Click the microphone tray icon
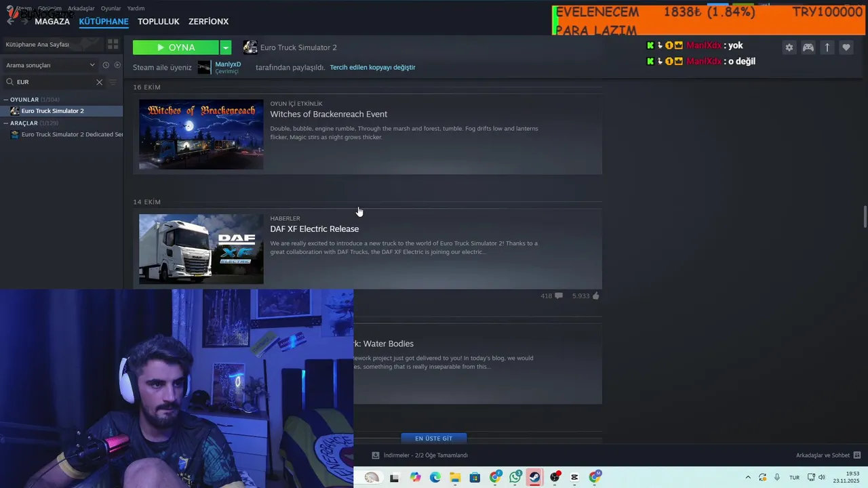Image resolution: width=868 pixels, height=488 pixels. click(x=777, y=477)
